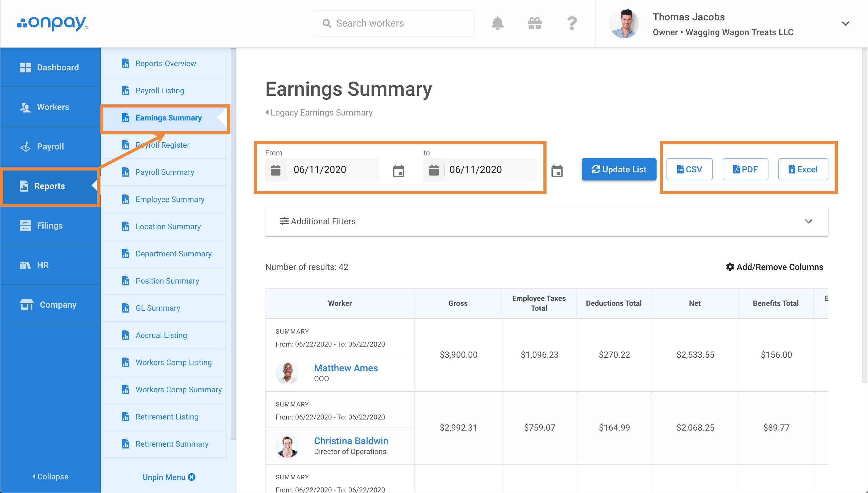
Task: Open Workers Comp Listing report
Action: 164,362
